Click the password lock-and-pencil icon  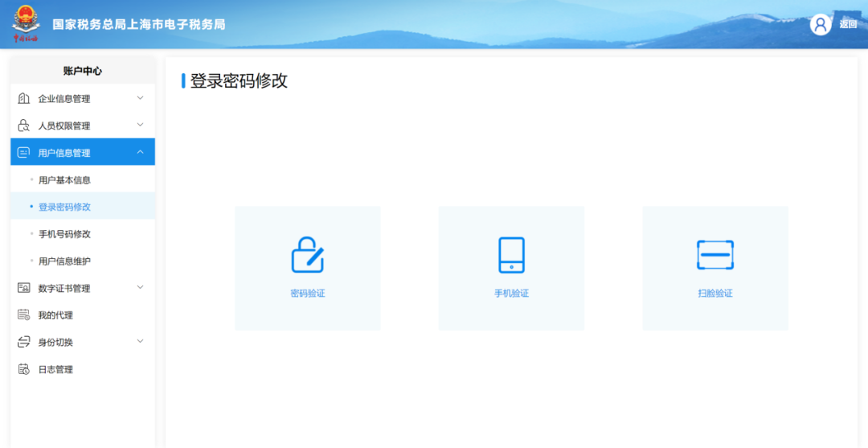pos(308,255)
